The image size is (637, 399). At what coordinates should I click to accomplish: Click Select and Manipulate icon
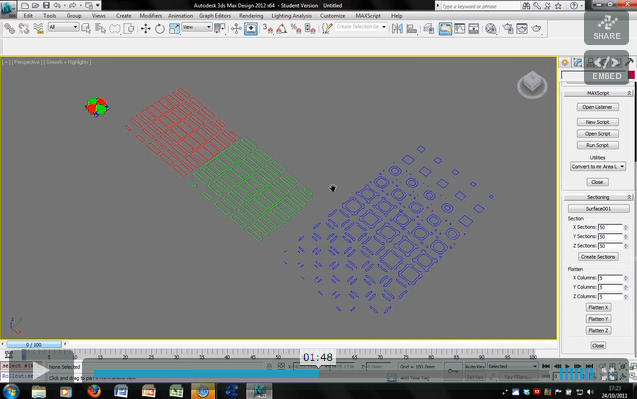[x=236, y=28]
